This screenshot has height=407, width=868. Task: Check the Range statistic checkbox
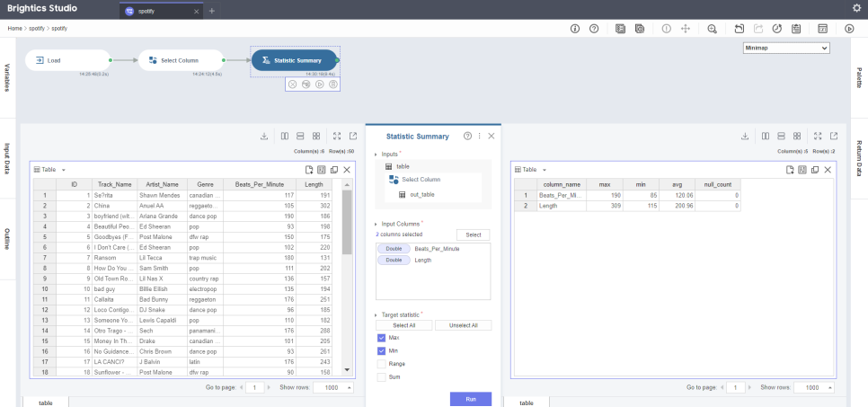coord(381,365)
